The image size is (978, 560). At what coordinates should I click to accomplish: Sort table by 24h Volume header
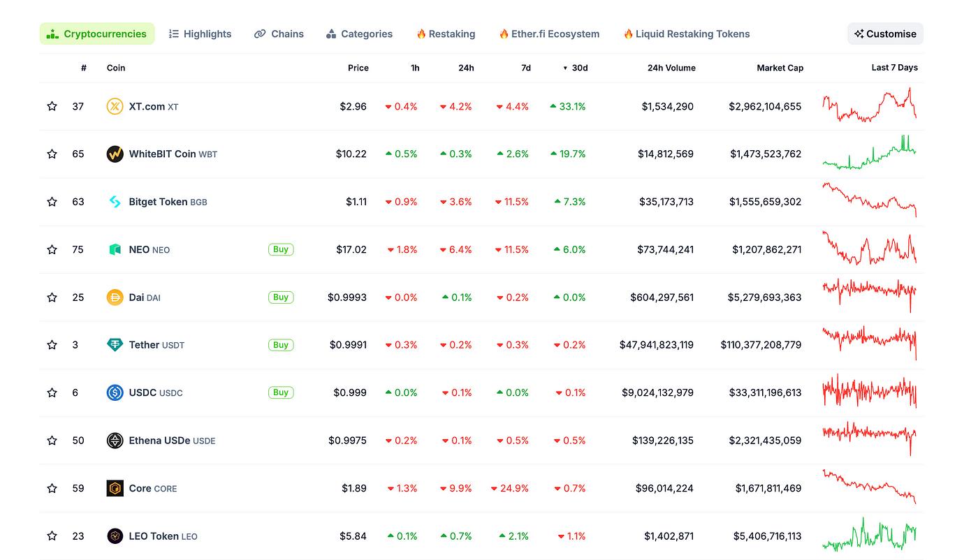[x=671, y=68]
